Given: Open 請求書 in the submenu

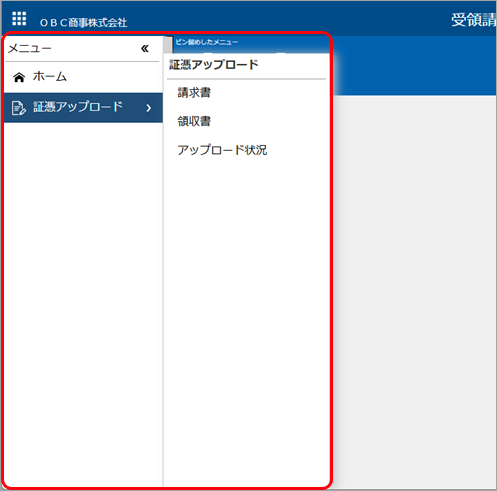Looking at the screenshot, I should click(x=194, y=93).
